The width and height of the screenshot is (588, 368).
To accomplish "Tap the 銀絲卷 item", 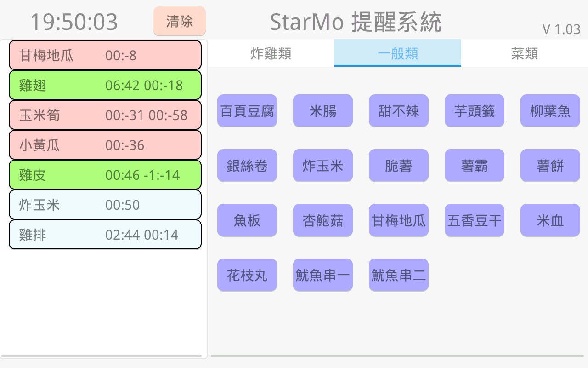I will (247, 165).
